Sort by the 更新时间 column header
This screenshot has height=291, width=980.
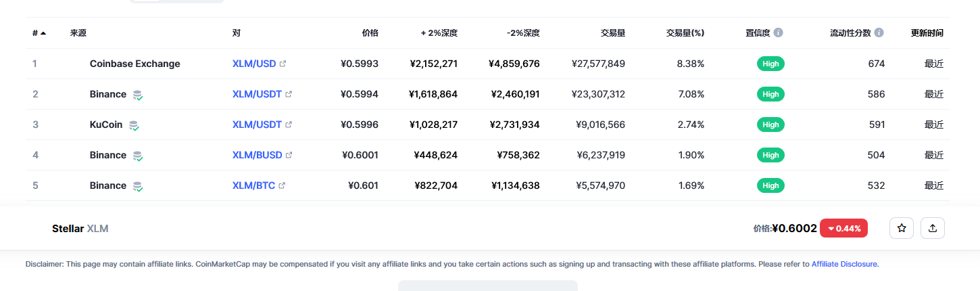pyautogui.click(x=927, y=32)
